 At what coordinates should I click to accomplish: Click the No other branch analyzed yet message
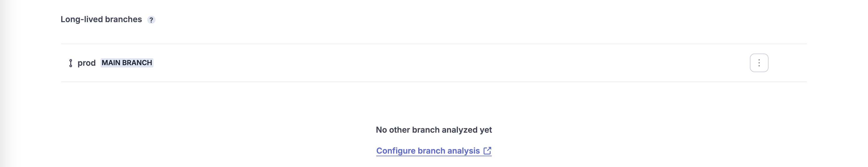pyautogui.click(x=434, y=130)
